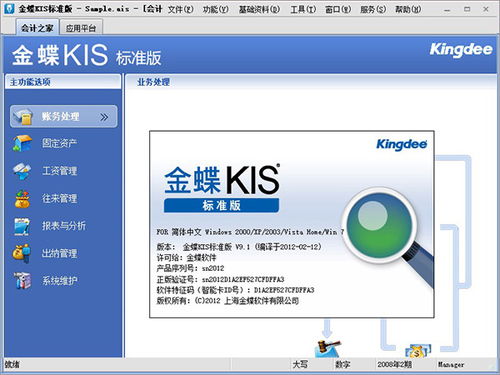Click the Kingdee logo in blue banner

pyautogui.click(x=461, y=50)
